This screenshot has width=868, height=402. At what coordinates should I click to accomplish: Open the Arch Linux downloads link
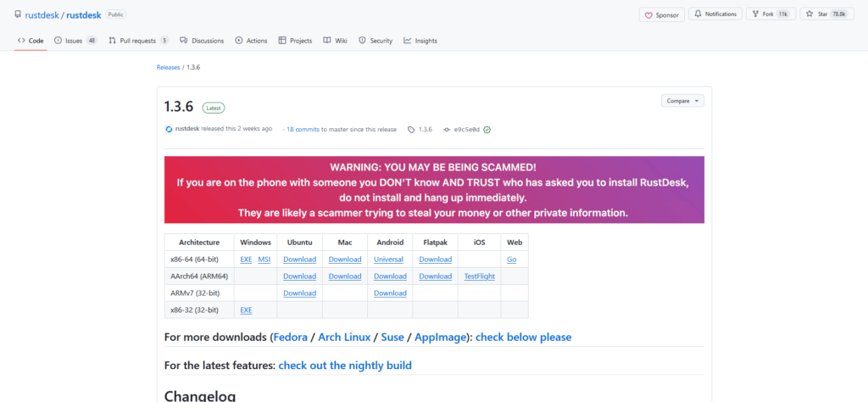click(344, 337)
